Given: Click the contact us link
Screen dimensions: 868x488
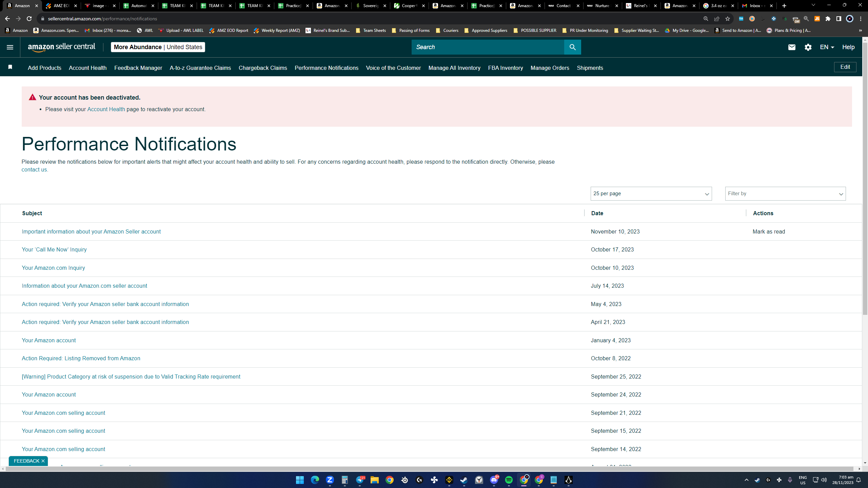Looking at the screenshot, I should pyautogui.click(x=34, y=169).
